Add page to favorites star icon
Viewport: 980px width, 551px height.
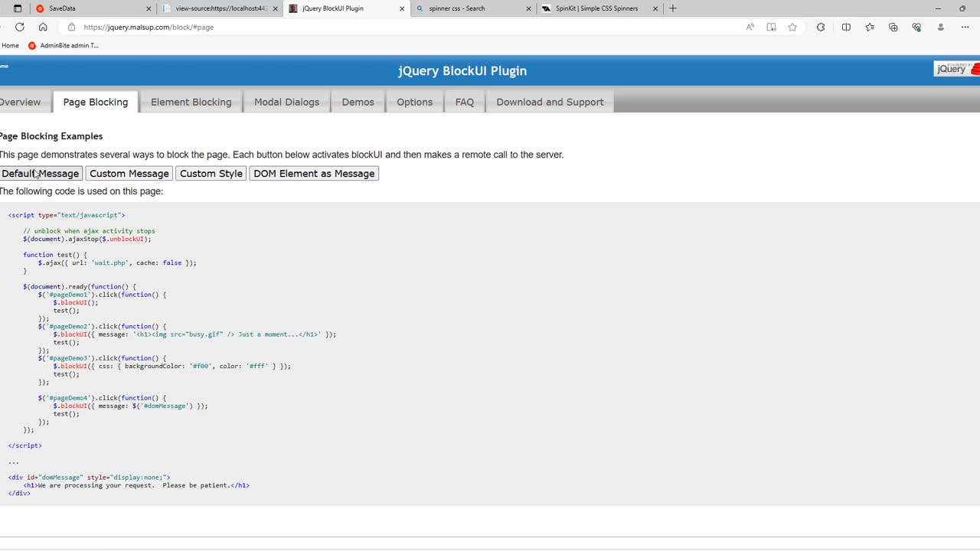click(x=792, y=27)
